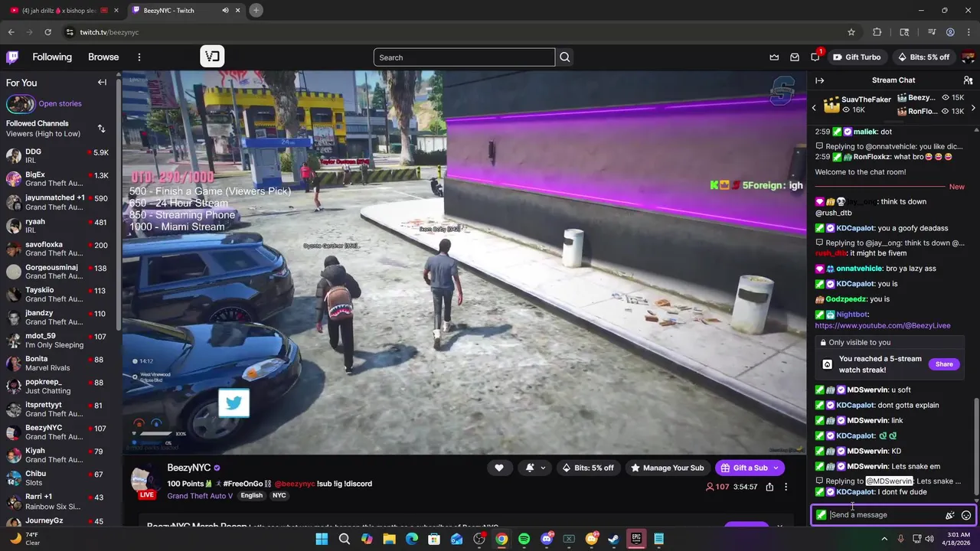980x551 pixels.
Task: Open the Twitch home logo
Action: click(12, 57)
